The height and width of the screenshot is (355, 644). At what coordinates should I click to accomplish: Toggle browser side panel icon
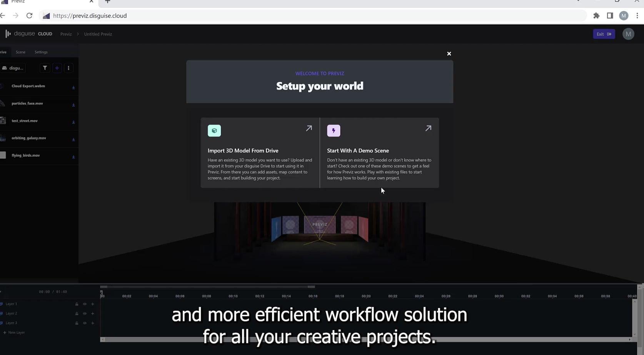pyautogui.click(x=610, y=16)
